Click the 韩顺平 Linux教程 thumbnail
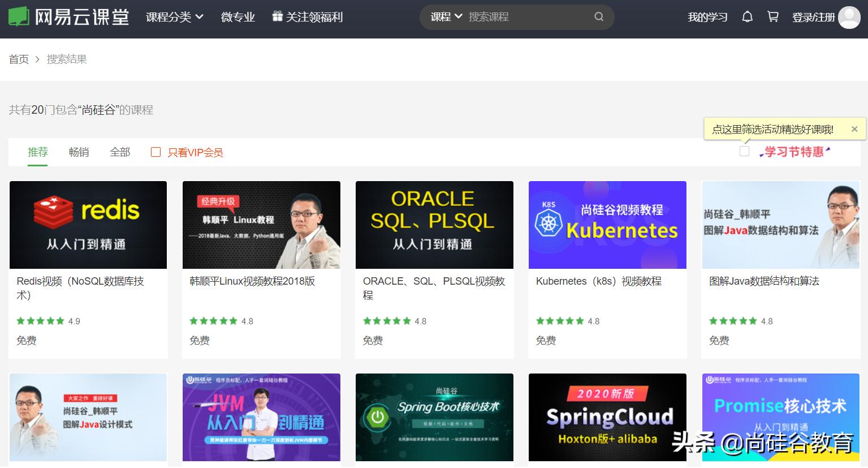This screenshot has height=468, width=868. (261, 225)
